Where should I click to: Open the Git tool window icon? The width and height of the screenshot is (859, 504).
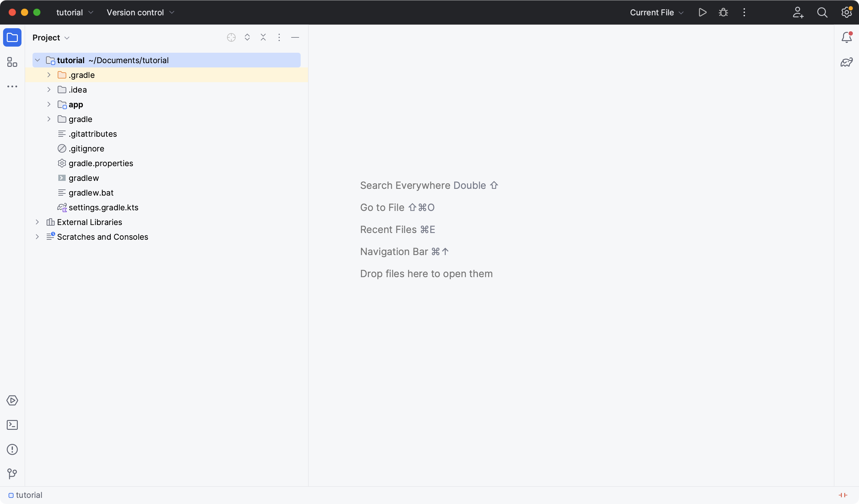tap(12, 474)
